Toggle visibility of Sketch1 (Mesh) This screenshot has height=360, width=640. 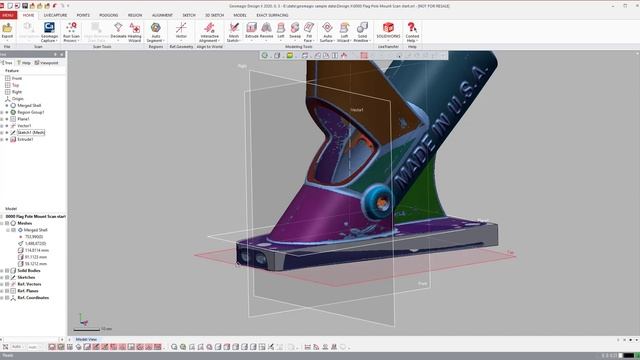7,133
